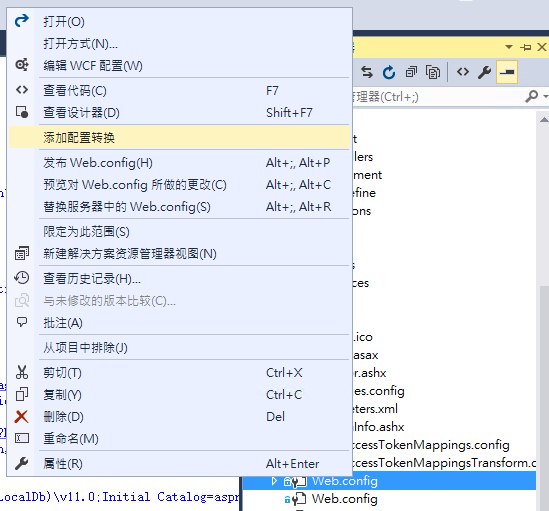Click the 重命名 rename box icon
Viewport: 549px width, 511px height.
[x=22, y=438]
